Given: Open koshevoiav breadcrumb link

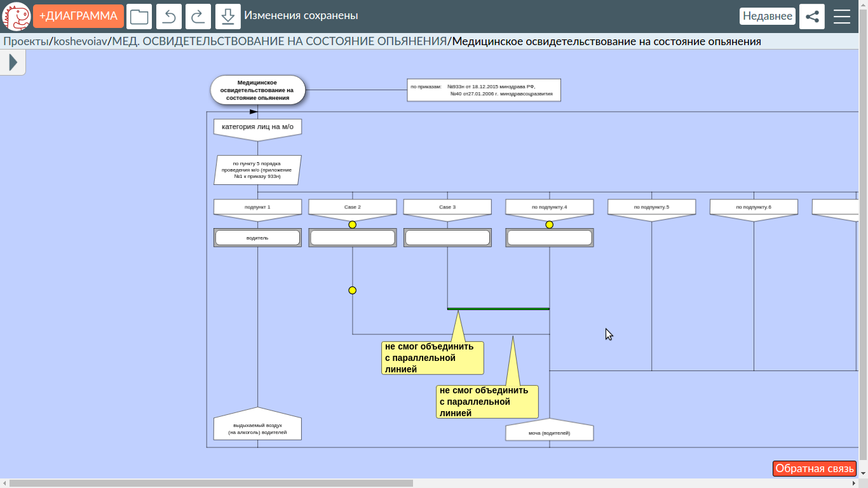Looking at the screenshot, I should (80, 42).
